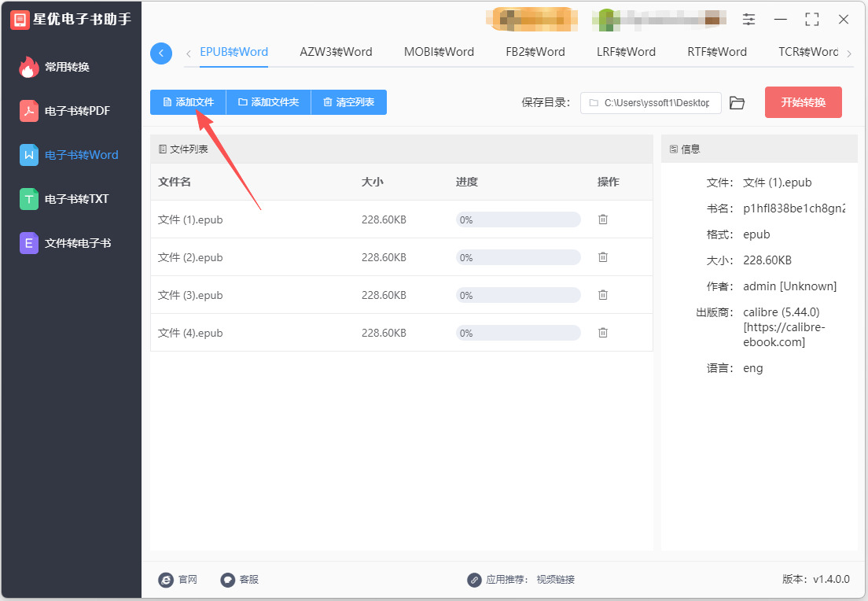Click the 大小 column header

click(x=373, y=183)
